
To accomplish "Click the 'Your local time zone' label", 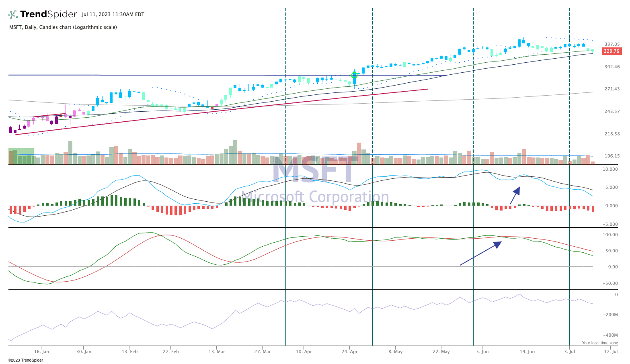I will tap(599, 343).
